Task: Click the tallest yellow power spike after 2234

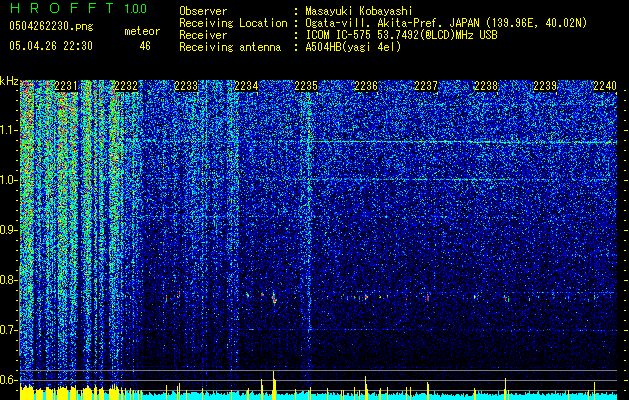Action: coord(274,385)
